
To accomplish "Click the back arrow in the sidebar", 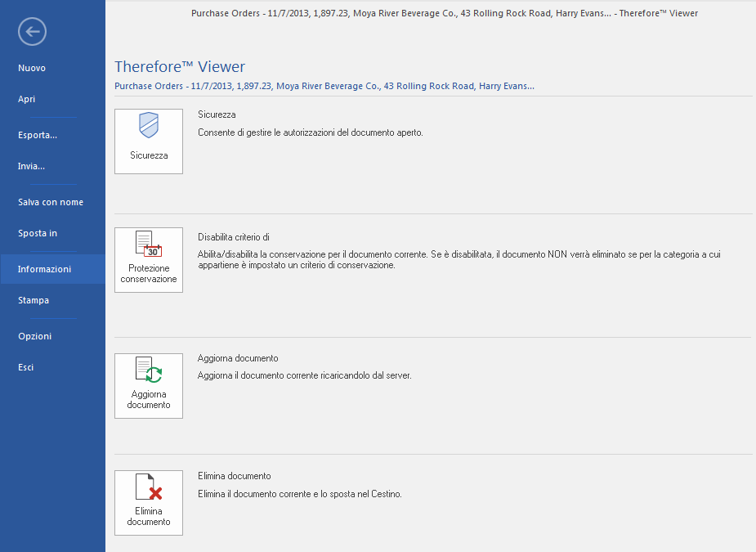I will pos(31,31).
